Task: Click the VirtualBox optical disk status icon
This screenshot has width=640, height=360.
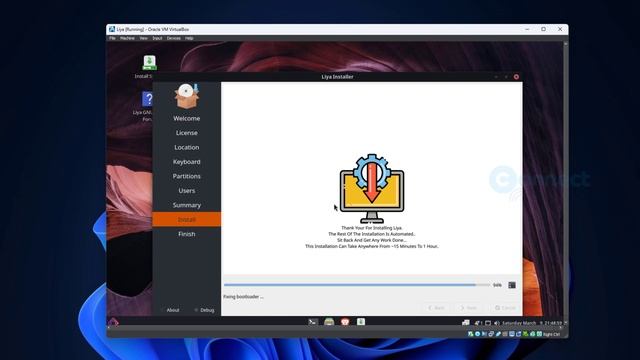Action: tap(477, 334)
